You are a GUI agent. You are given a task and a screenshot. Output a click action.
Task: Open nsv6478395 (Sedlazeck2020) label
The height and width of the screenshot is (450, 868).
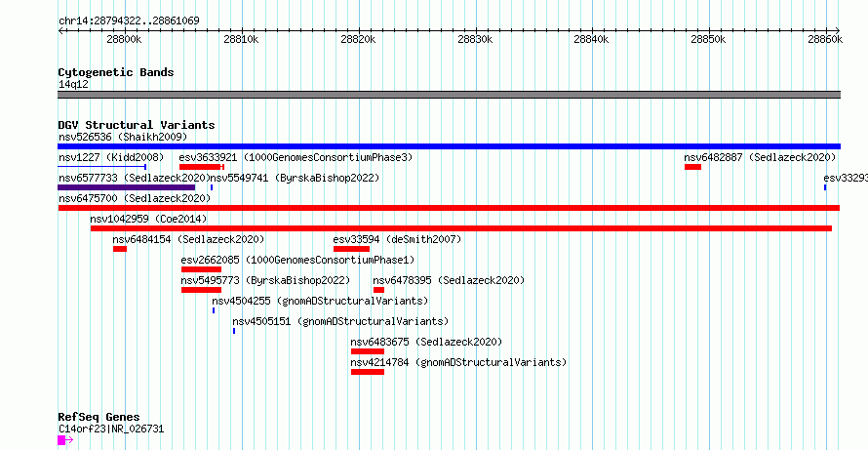(449, 280)
